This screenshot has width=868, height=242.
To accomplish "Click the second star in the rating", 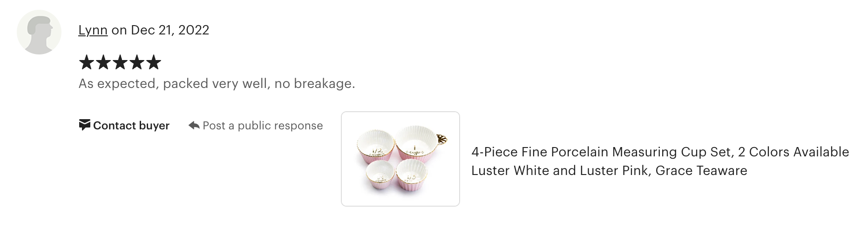I will [103, 62].
